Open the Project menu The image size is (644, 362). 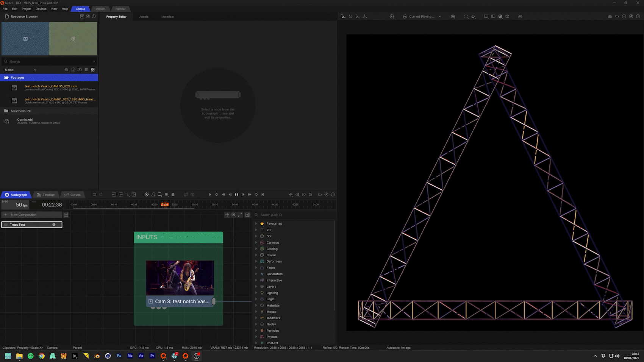[x=27, y=9]
